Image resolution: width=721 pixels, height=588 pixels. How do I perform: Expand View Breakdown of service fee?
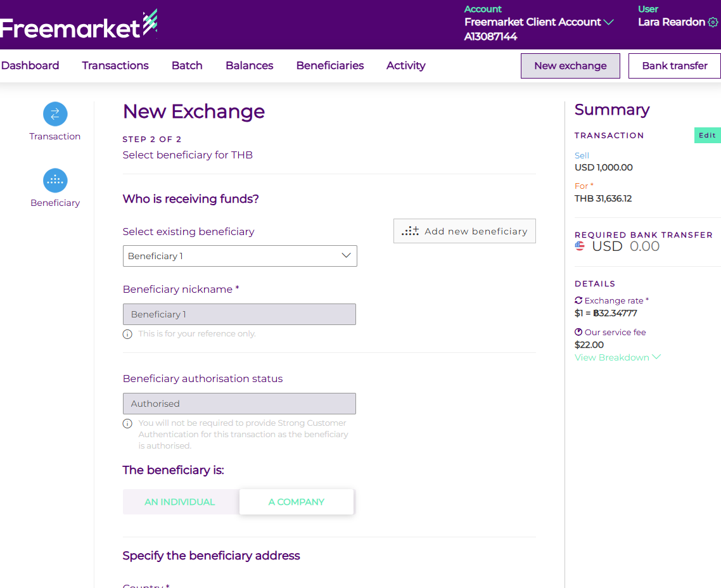tap(617, 357)
